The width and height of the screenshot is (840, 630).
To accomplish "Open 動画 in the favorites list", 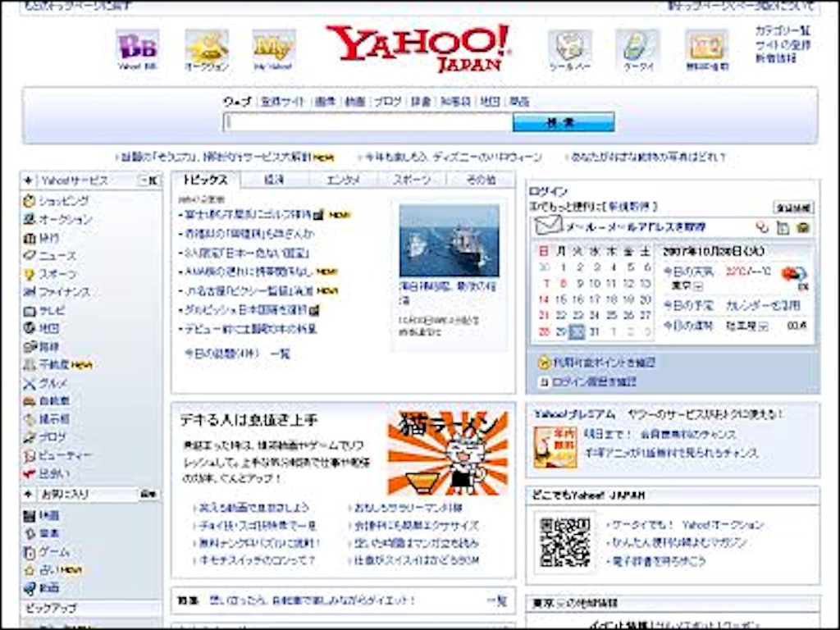I will point(42,588).
